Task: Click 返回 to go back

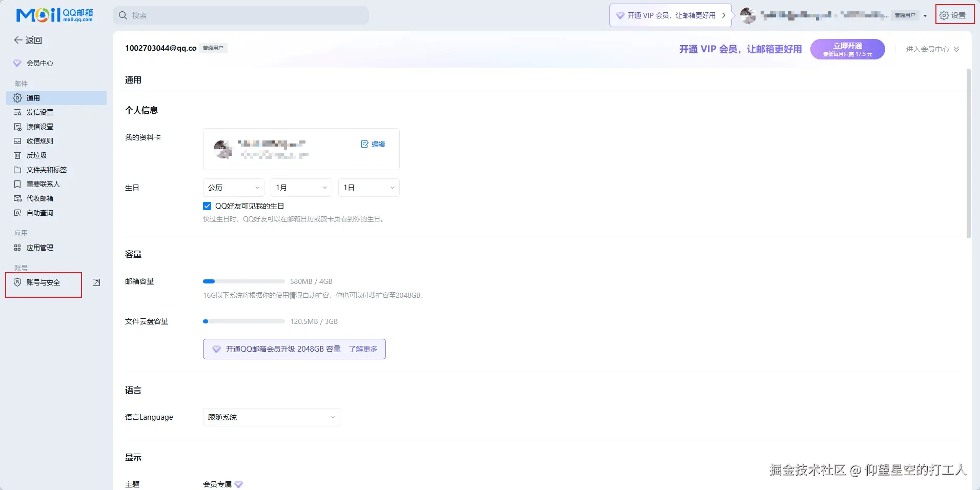Action: point(28,40)
